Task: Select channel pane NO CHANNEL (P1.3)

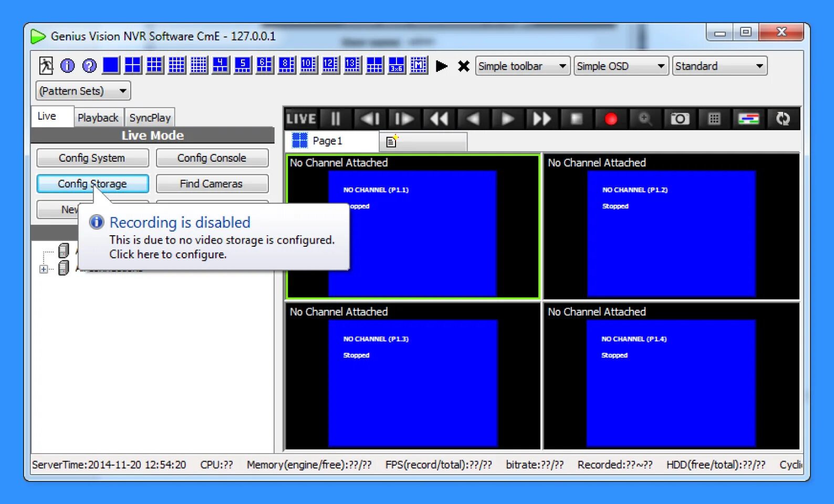Action: 413,376
